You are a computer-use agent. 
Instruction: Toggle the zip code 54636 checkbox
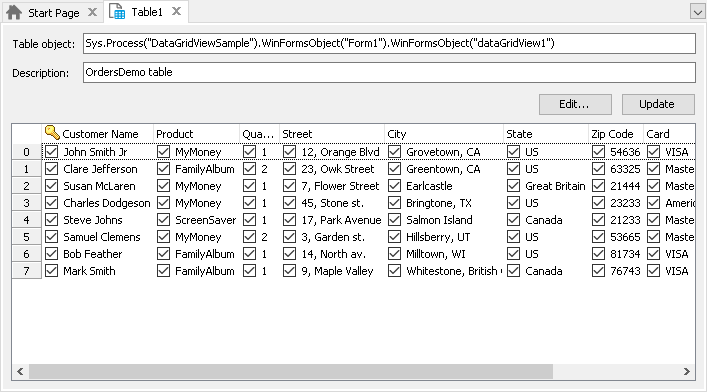598,152
